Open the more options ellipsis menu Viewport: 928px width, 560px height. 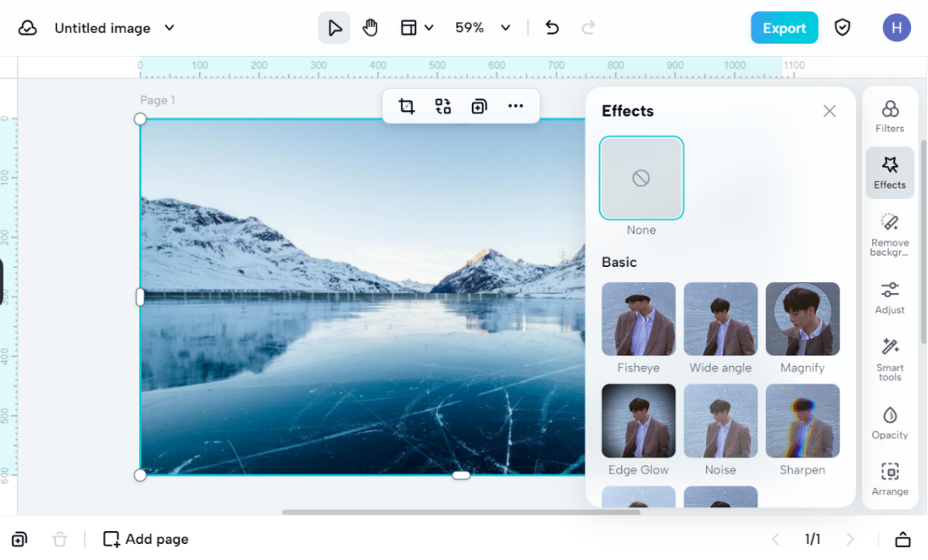coord(516,106)
